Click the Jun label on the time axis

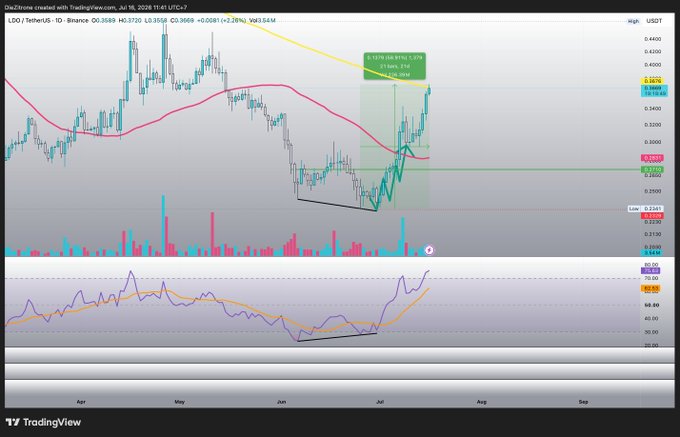[281, 402]
